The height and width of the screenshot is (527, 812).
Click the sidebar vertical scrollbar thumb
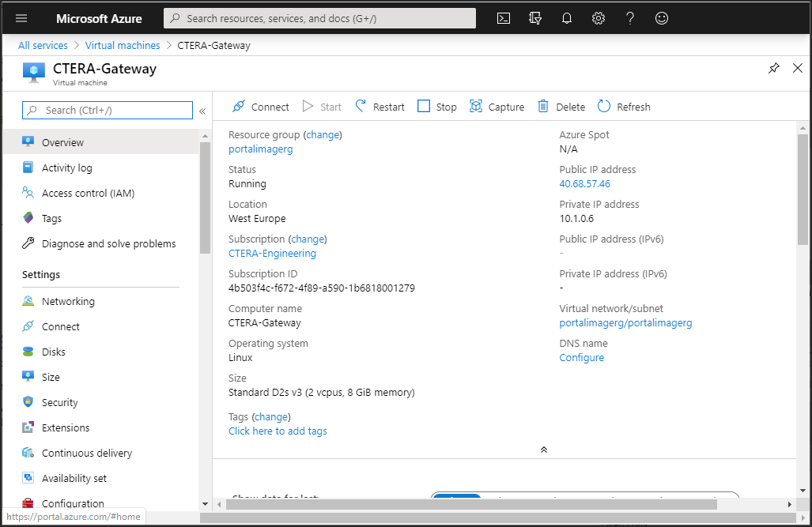pyautogui.click(x=205, y=198)
